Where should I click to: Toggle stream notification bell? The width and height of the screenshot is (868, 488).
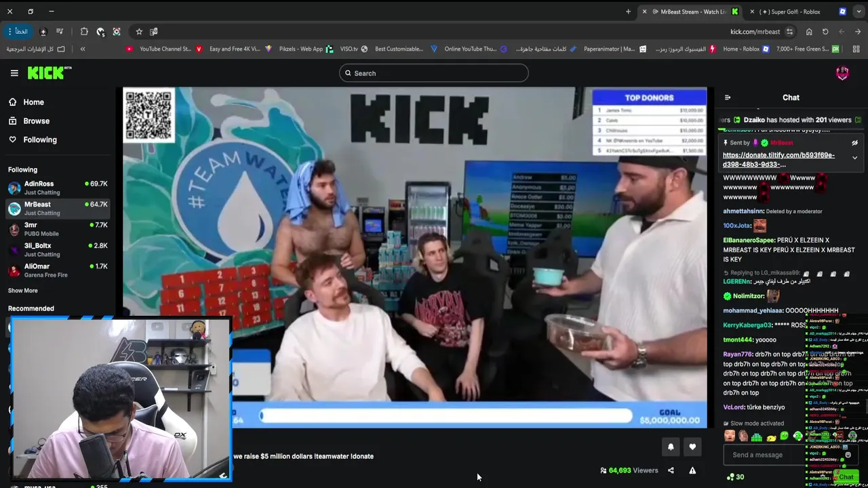671,447
